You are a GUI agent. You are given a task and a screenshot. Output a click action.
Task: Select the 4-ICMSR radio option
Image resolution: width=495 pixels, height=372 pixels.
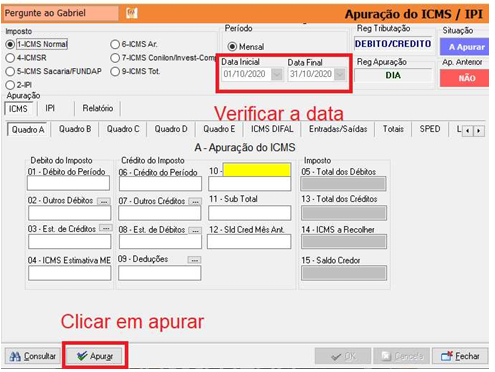[x=10, y=58]
